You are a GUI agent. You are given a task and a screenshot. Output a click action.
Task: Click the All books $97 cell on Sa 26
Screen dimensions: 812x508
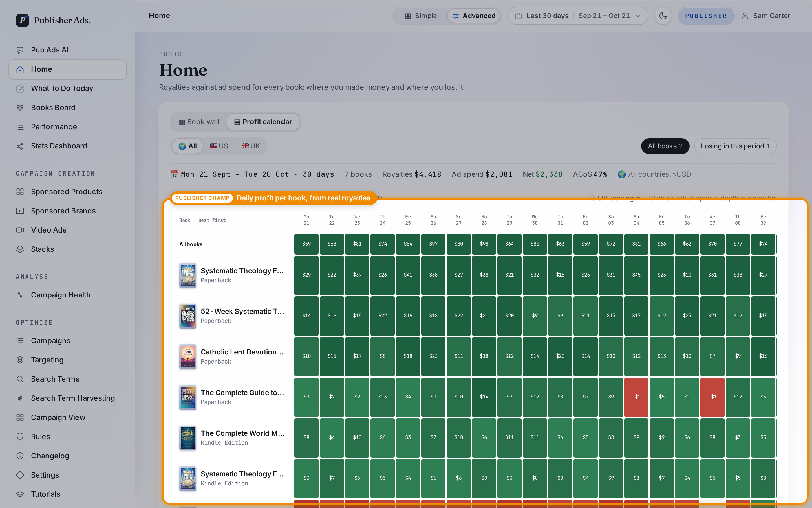coord(433,244)
